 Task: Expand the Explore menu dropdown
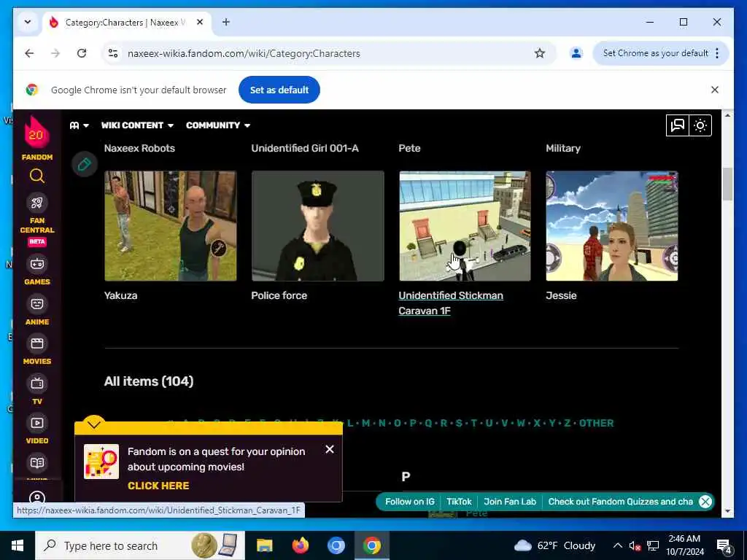pyautogui.click(x=79, y=125)
